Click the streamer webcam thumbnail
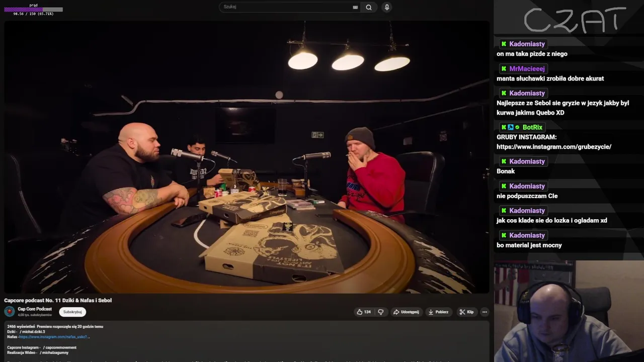Screen dimensions: 644x362 [x=569, y=311]
